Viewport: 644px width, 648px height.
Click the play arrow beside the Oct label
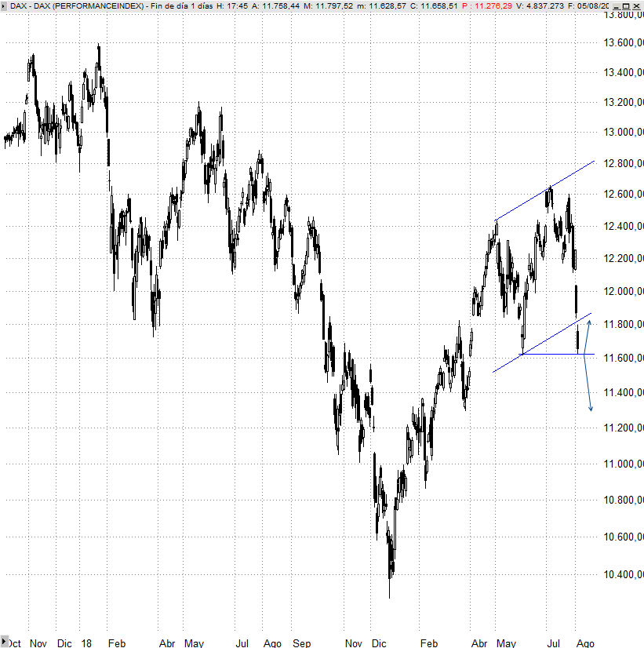(x=4, y=643)
